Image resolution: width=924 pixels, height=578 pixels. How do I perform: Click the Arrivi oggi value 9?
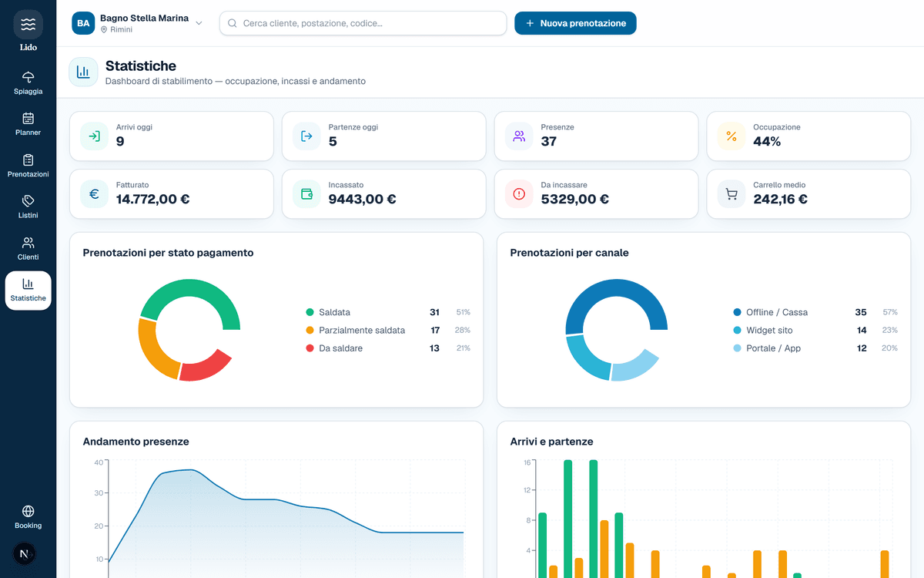pos(120,142)
